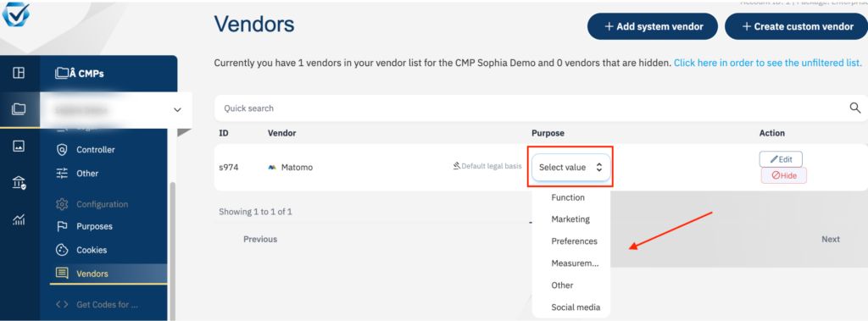Choose Preferences from purpose list
This screenshot has width=868, height=321.
[x=575, y=241]
